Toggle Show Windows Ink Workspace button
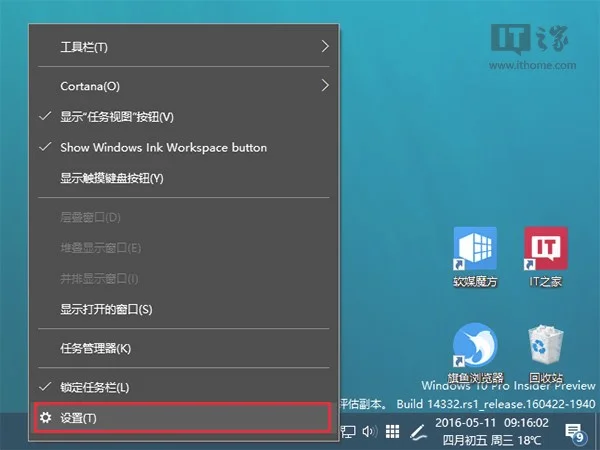This screenshot has height=450, width=600. [184, 147]
